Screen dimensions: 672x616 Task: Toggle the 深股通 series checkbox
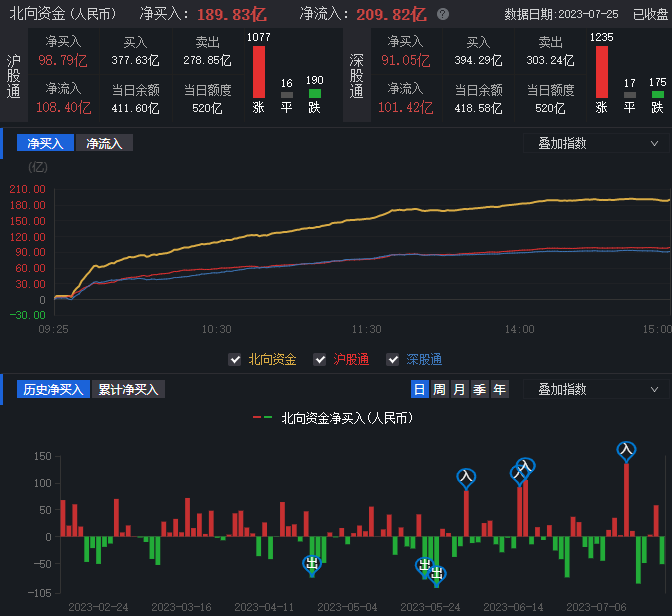point(392,359)
